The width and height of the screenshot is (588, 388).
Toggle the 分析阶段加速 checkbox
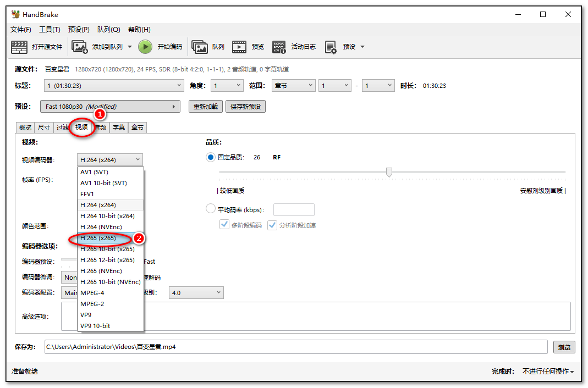coord(272,225)
